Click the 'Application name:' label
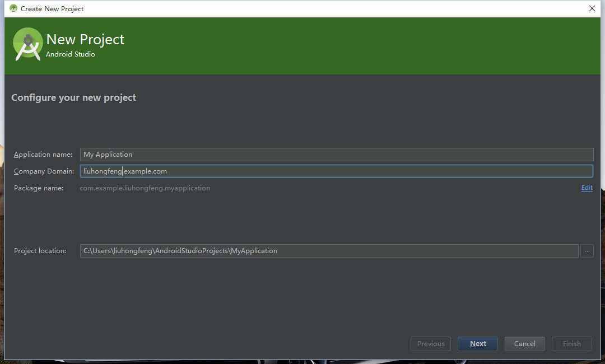The image size is (605, 364). [43, 155]
